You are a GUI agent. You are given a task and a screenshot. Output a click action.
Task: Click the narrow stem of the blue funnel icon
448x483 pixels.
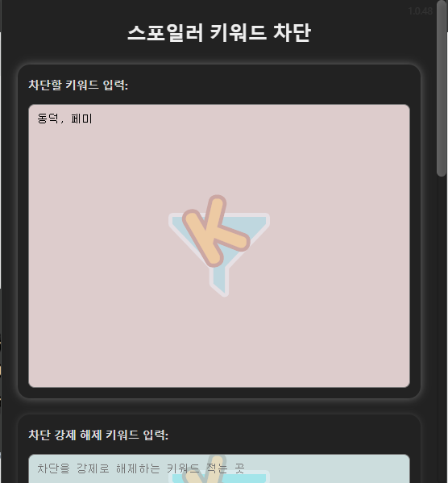coord(219,281)
